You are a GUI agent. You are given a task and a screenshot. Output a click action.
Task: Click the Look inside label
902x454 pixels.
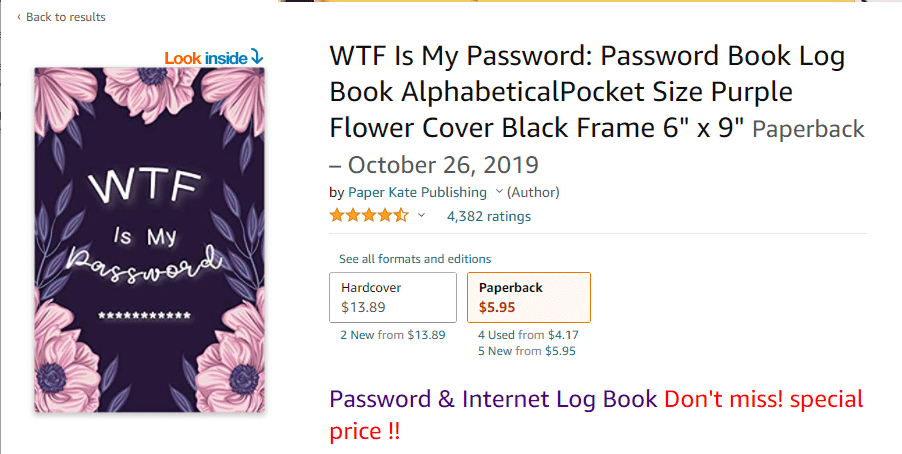206,58
